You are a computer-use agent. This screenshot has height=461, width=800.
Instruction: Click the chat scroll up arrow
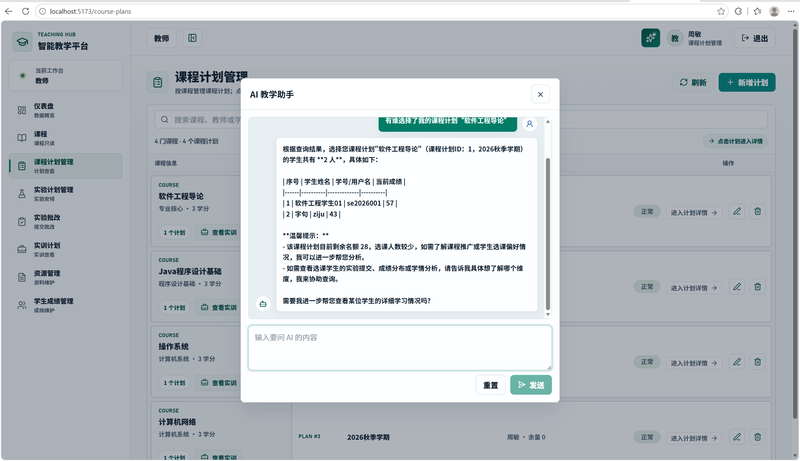point(548,121)
